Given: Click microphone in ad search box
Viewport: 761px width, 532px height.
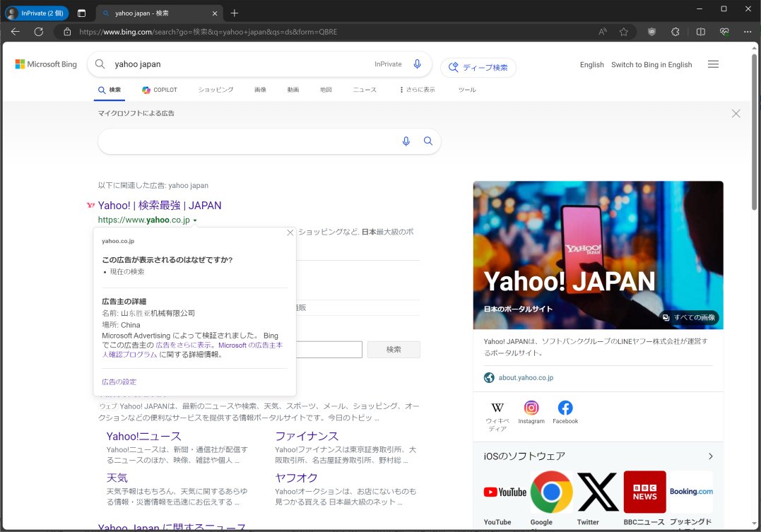Looking at the screenshot, I should pyautogui.click(x=406, y=141).
